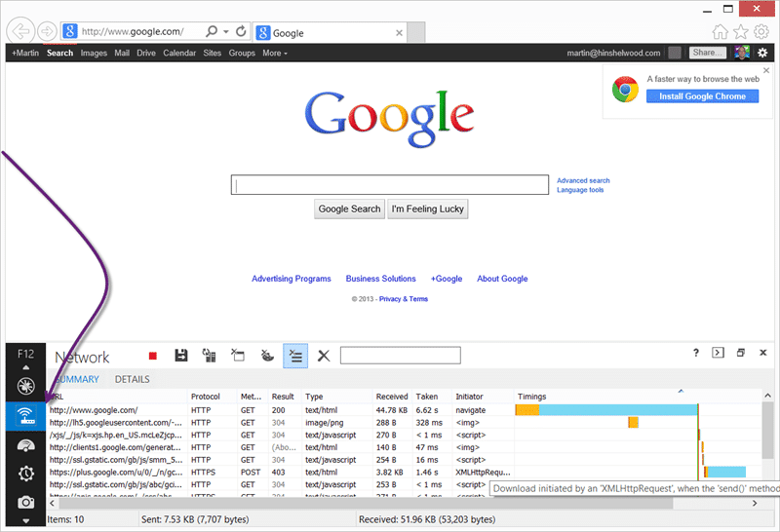
Task: Select the Memory camera tool
Action: click(x=26, y=502)
